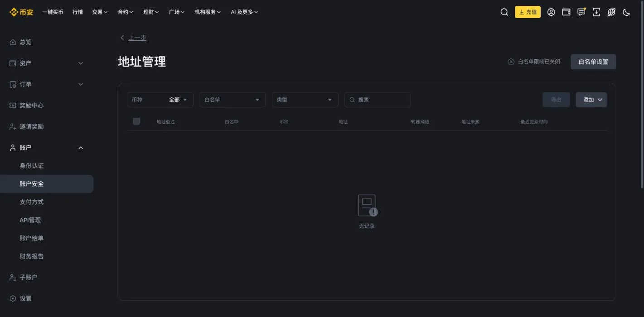Toggle the moon dark mode icon
The image size is (644, 317).
(626, 12)
